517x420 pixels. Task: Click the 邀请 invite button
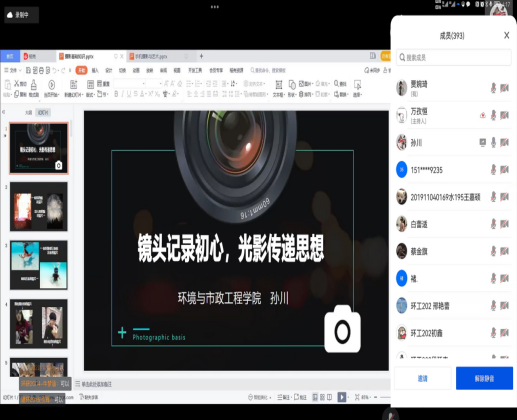point(423,378)
